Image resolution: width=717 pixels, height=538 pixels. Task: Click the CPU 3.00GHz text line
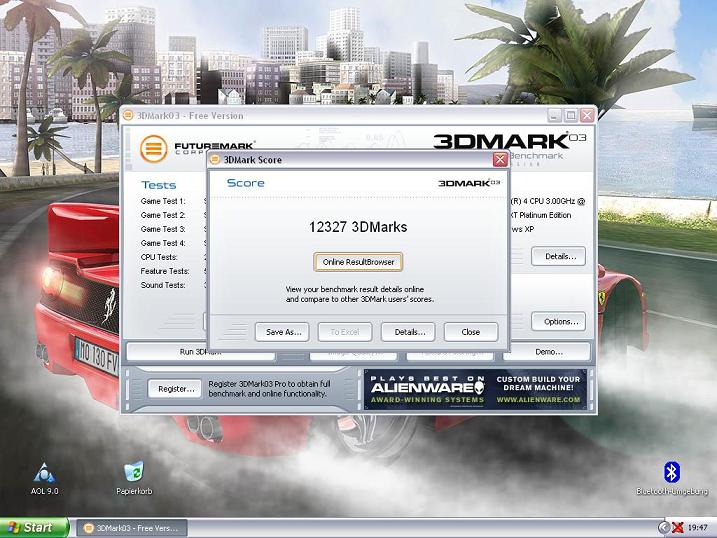point(547,201)
